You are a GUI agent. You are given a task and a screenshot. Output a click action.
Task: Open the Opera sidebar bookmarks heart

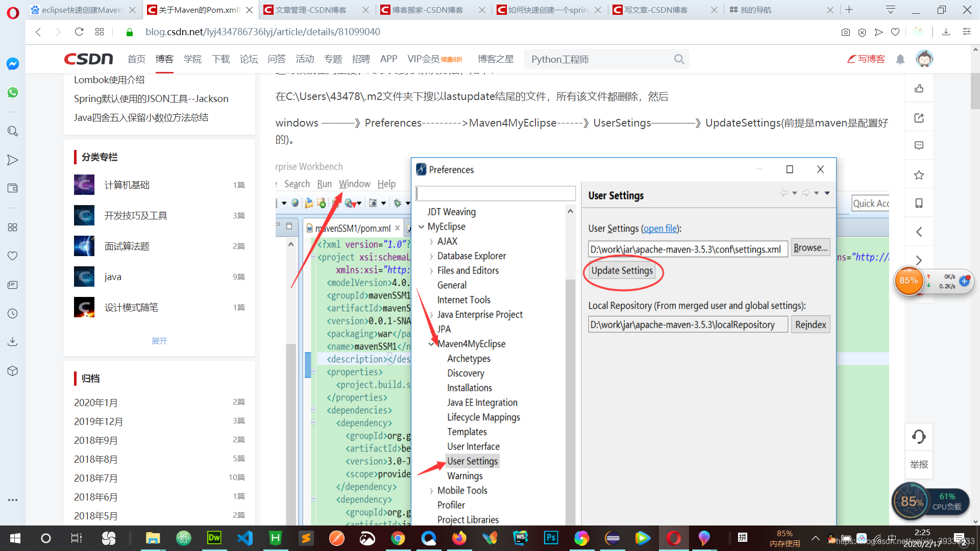tap(13, 256)
